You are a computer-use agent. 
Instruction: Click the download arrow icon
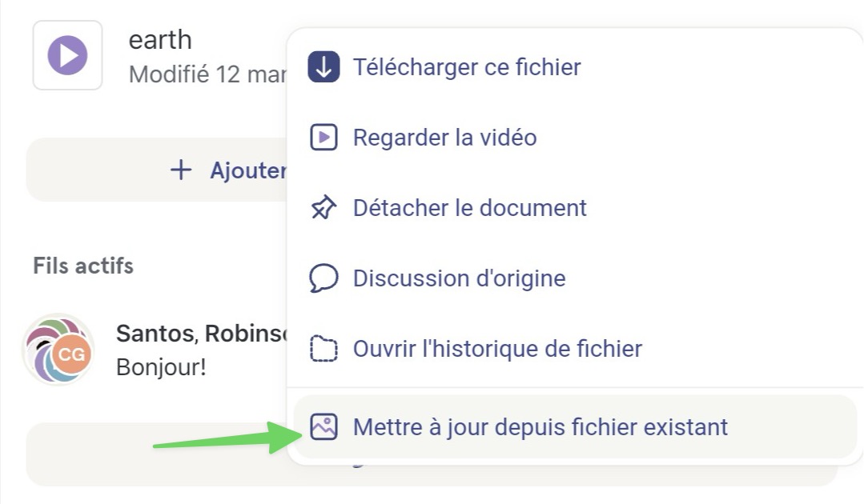pos(323,66)
